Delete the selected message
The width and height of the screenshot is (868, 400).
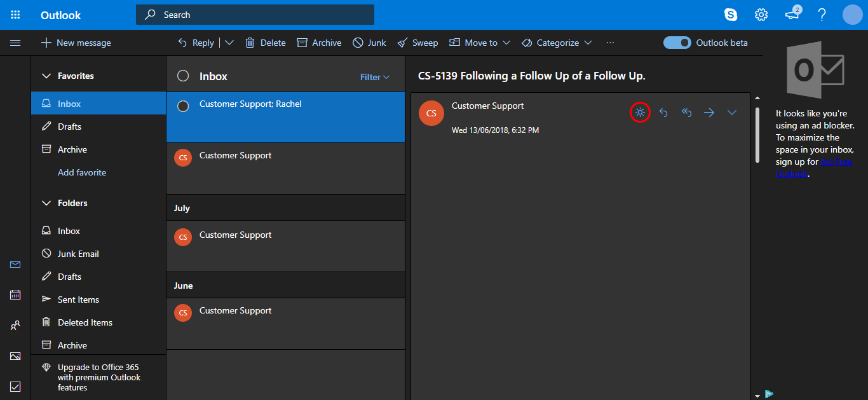(x=266, y=43)
